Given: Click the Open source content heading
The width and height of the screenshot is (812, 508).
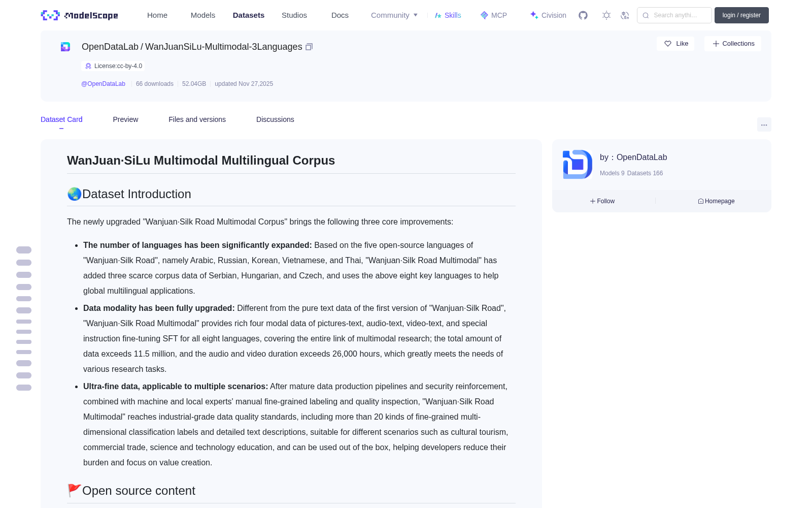Looking at the screenshot, I should (x=139, y=491).
